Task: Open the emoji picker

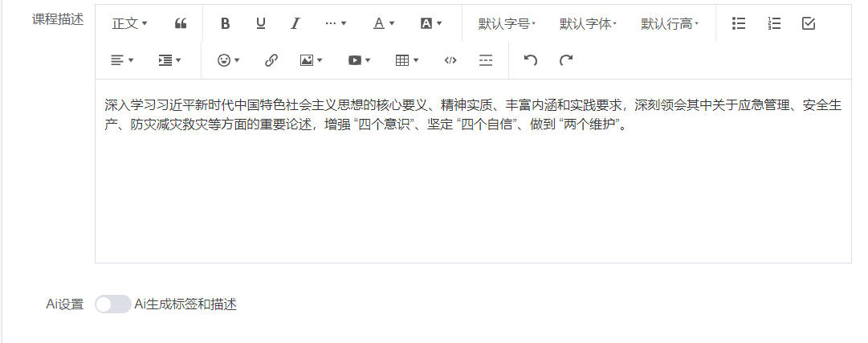Action: click(x=228, y=60)
